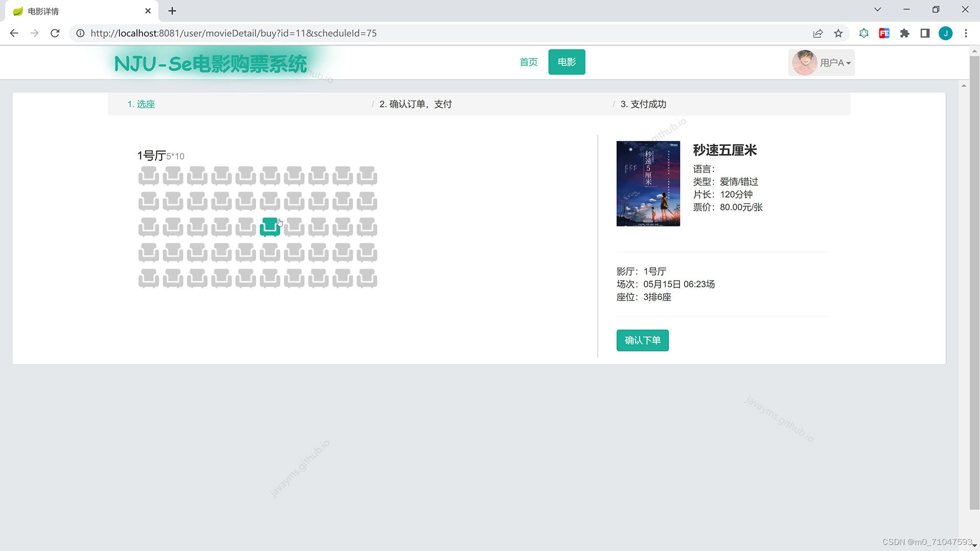
Task: Click the 类型：爱情/错过 text
Action: click(x=725, y=182)
